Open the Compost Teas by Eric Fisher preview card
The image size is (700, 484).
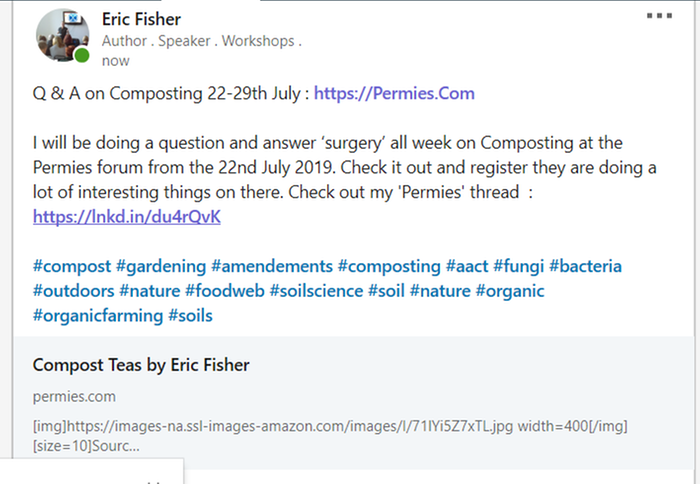click(x=354, y=403)
